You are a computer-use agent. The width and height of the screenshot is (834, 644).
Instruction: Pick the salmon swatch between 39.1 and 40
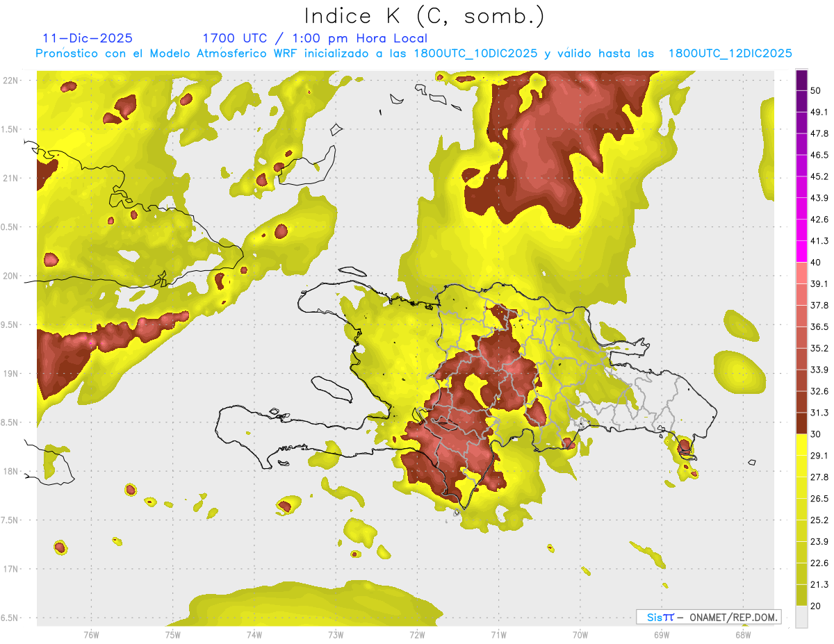[801, 273]
